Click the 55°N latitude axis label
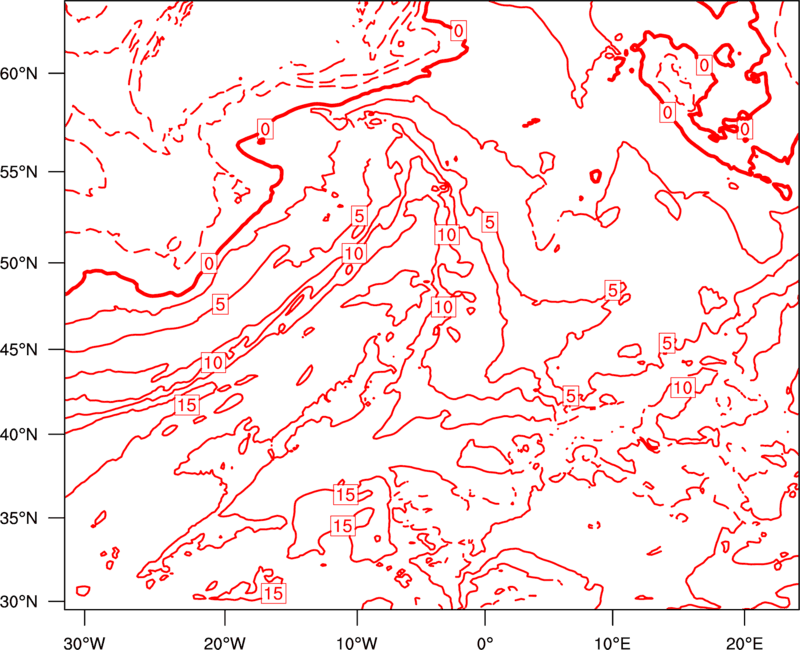This screenshot has height=650, width=800. pyautogui.click(x=19, y=172)
